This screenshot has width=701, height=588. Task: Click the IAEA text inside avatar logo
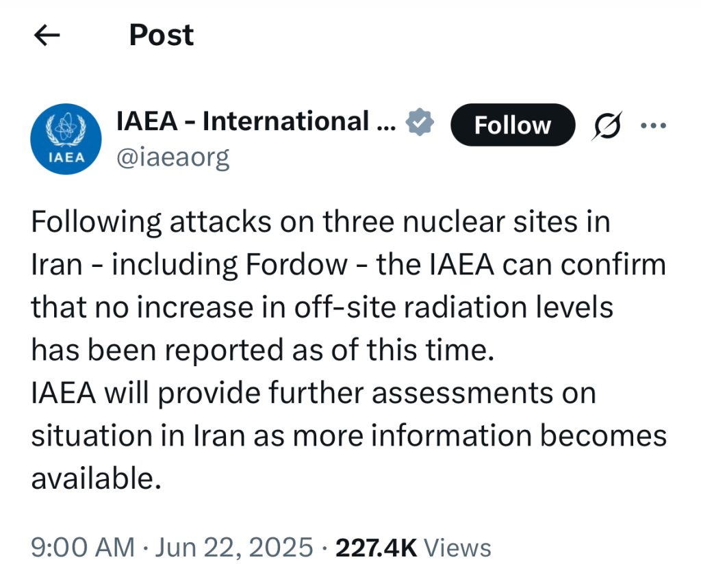click(x=66, y=158)
